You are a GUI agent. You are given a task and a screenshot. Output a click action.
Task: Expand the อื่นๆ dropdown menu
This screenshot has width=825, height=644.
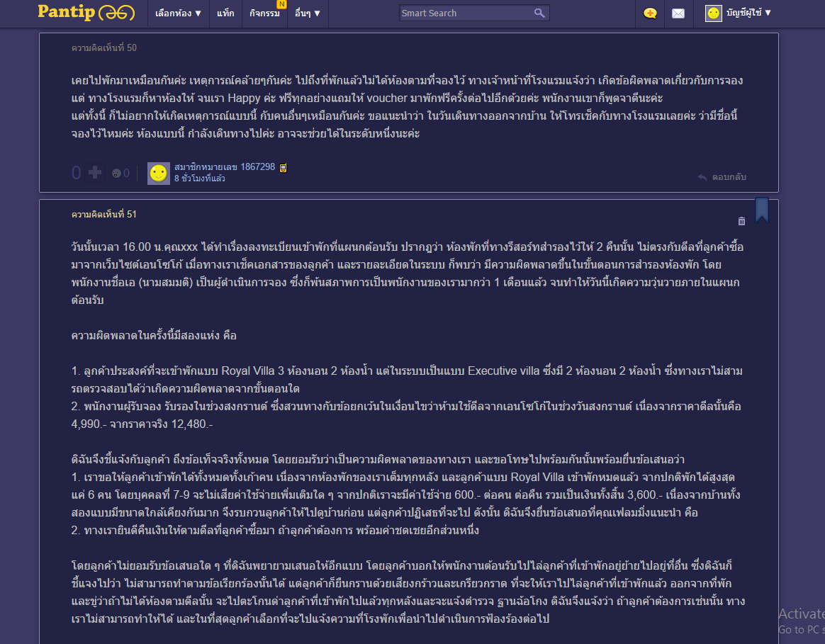(308, 13)
